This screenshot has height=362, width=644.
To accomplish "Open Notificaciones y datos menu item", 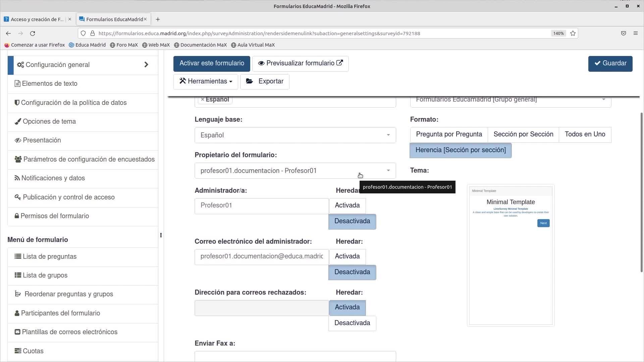I will click(x=53, y=178).
